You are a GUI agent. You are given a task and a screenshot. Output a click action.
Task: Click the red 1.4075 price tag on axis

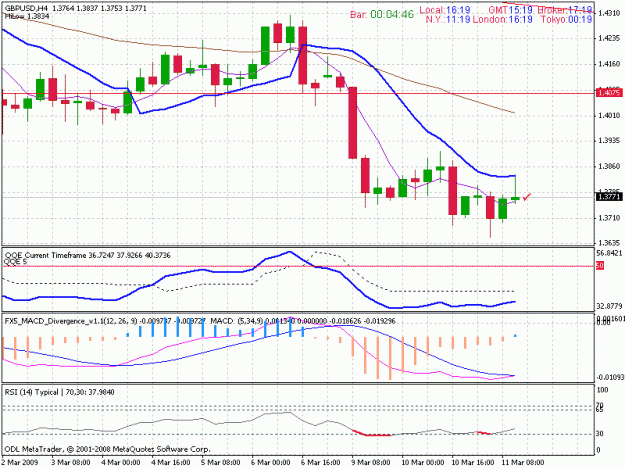(x=608, y=93)
